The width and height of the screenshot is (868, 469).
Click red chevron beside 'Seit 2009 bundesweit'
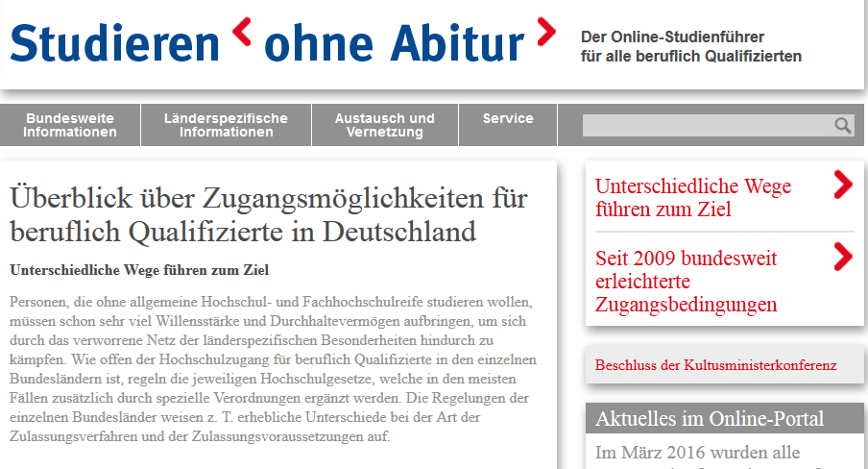[842, 257]
